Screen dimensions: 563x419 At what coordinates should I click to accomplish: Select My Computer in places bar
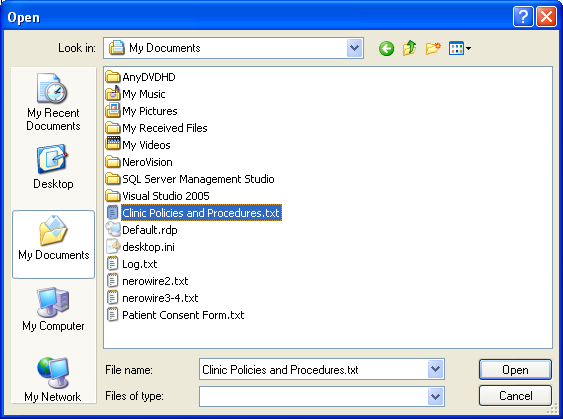coord(53,309)
